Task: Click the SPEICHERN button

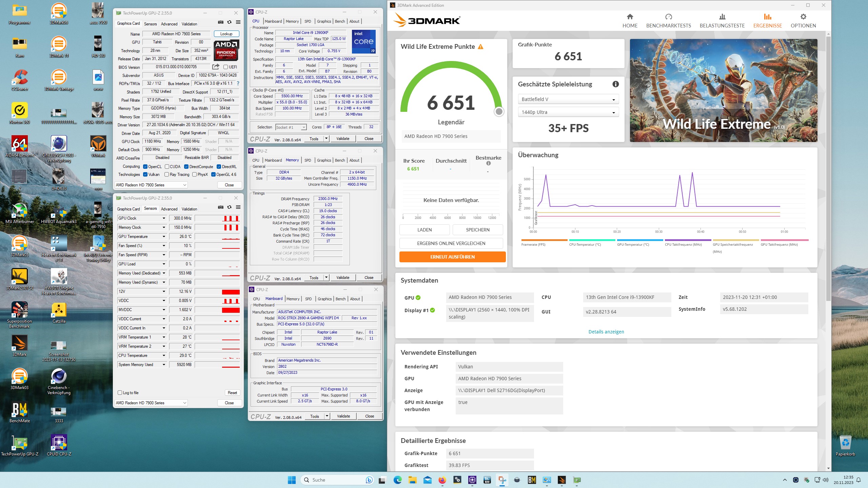Action: coord(477,230)
